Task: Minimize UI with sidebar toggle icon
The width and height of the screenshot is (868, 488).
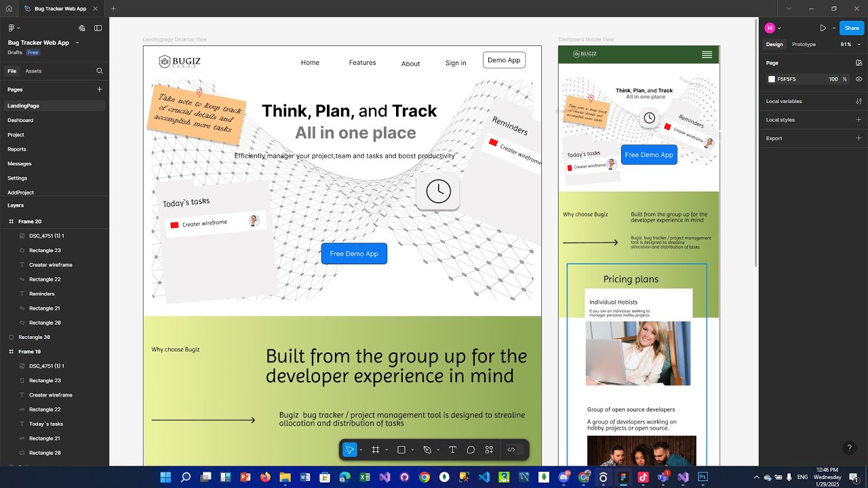Action: point(98,28)
